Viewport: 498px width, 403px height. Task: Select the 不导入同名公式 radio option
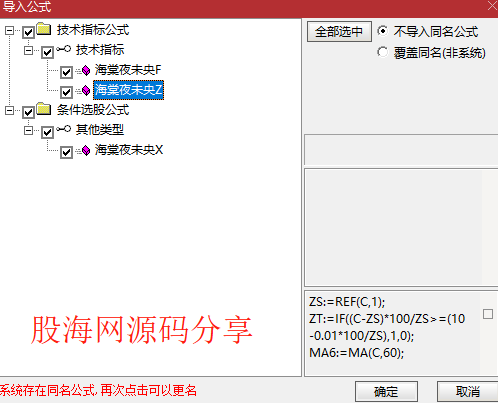382,31
